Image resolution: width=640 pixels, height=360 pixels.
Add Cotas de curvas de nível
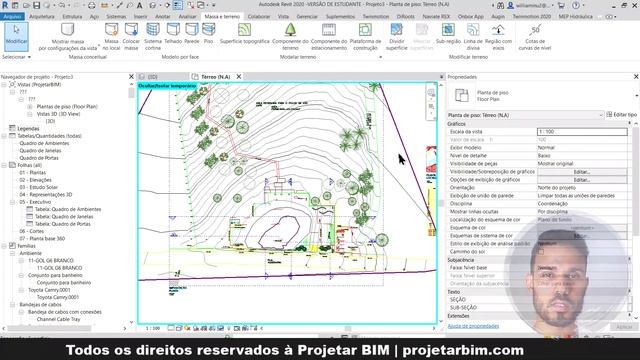click(535, 37)
